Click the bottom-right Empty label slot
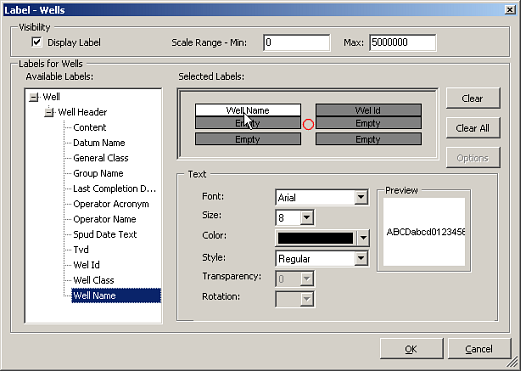 [368, 139]
